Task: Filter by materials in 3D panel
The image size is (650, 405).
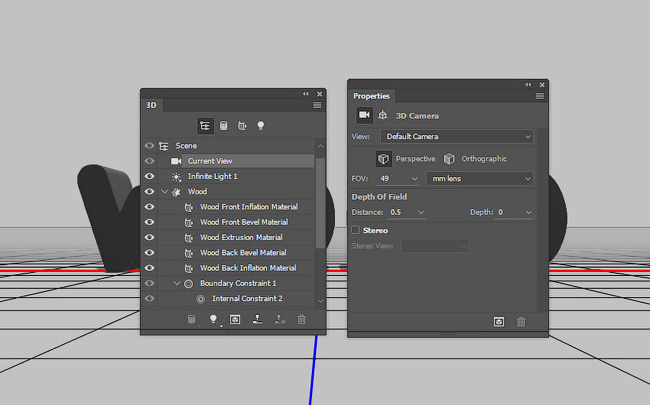Action: coord(242,126)
